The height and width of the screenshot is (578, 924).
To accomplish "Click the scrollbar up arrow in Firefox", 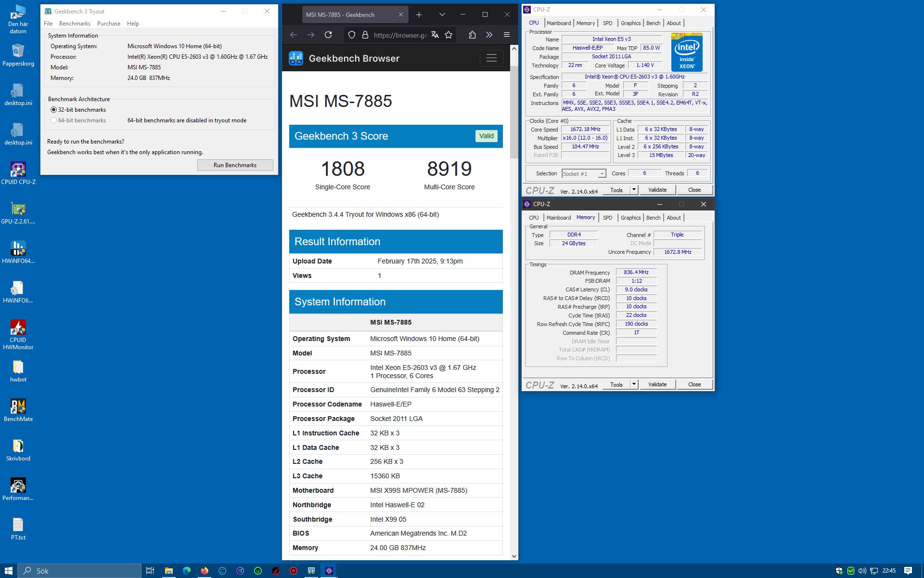I will [x=514, y=49].
